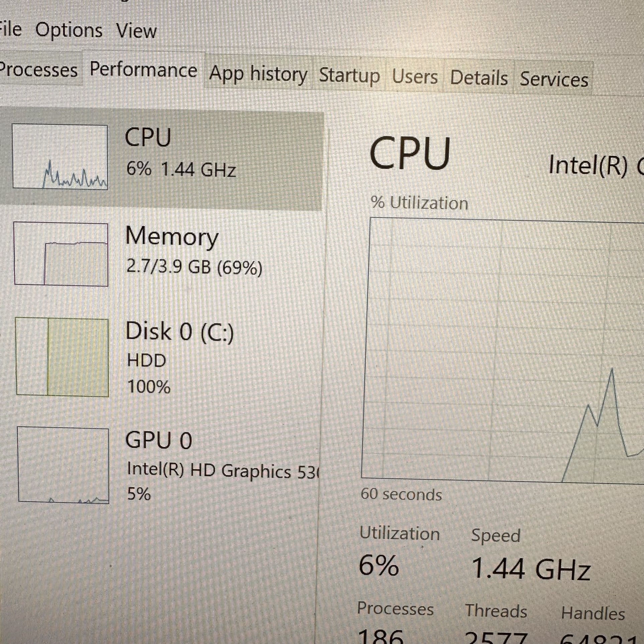This screenshot has height=644, width=644.
Task: Go to the App history tab
Action: (x=258, y=74)
